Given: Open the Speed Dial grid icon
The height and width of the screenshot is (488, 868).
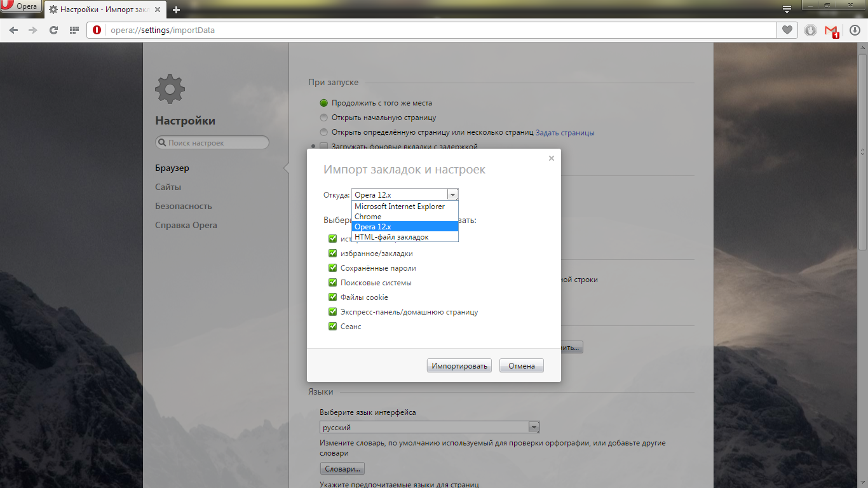Looking at the screenshot, I should (x=74, y=30).
